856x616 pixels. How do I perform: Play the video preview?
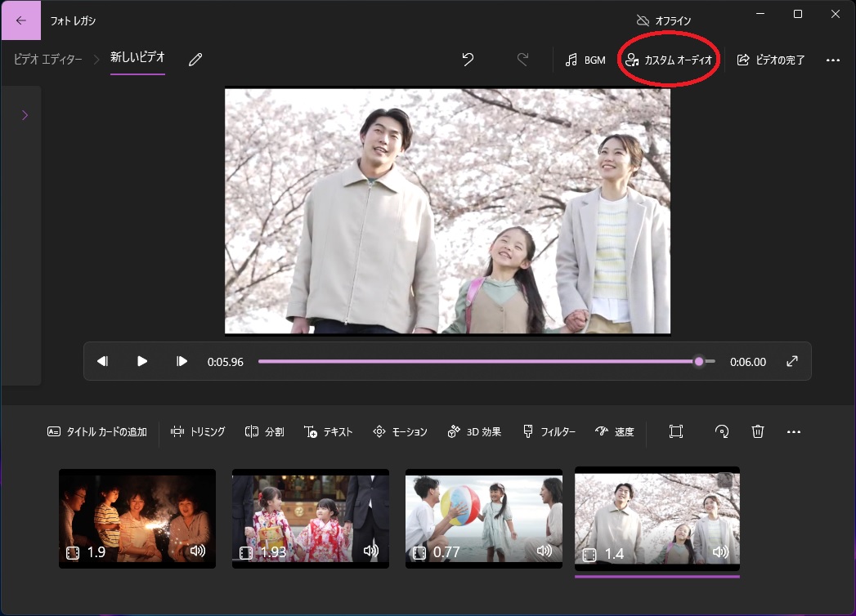pos(142,361)
